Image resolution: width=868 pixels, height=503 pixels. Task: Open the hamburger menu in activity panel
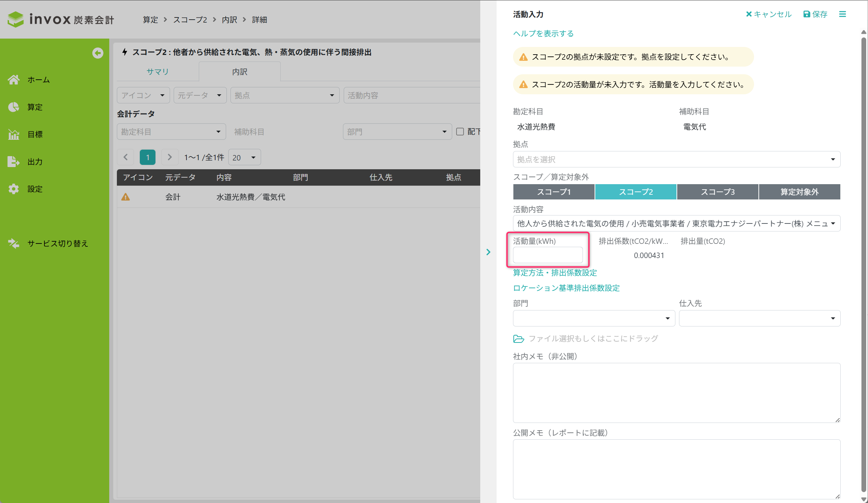pos(843,14)
